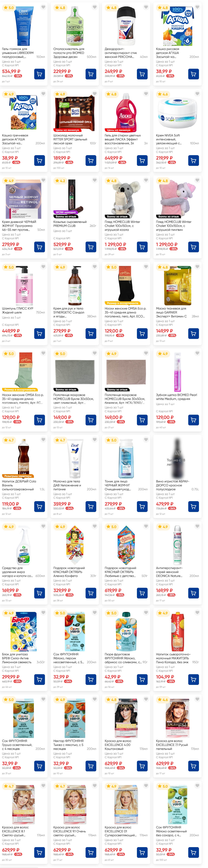
Task: Add NIVEA Soft cream to cart
Action: click(193, 160)
